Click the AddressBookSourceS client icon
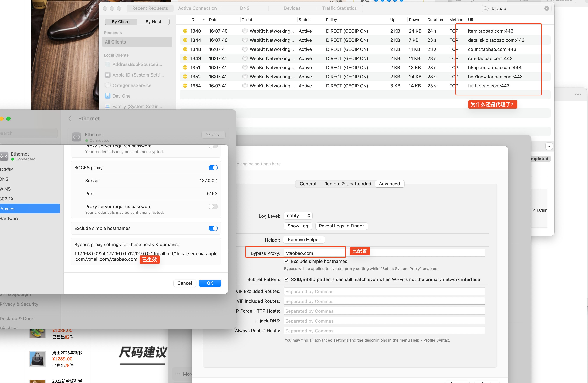 click(x=107, y=64)
